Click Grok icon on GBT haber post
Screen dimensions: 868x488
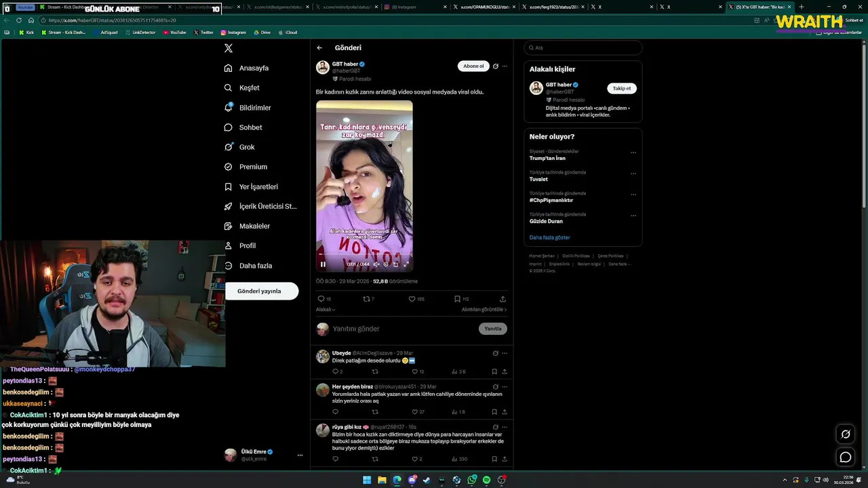point(496,66)
